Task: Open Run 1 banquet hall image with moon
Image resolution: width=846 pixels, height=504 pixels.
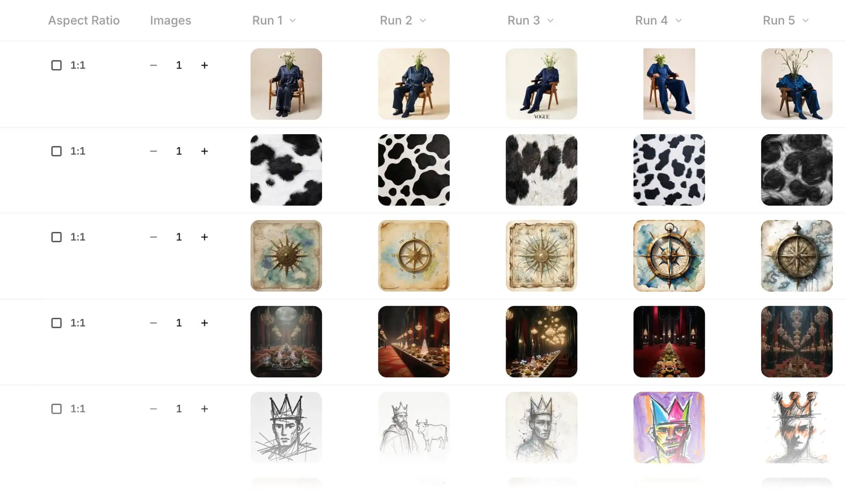Action: pos(286,342)
